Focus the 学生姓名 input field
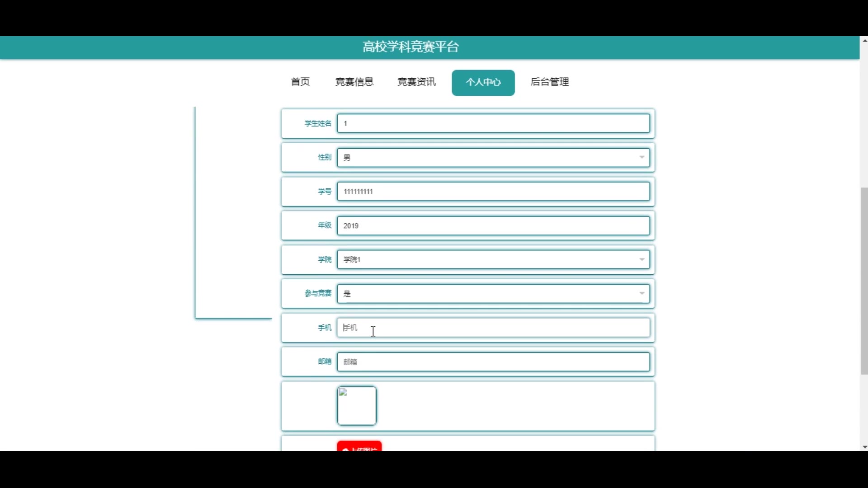 pos(493,123)
